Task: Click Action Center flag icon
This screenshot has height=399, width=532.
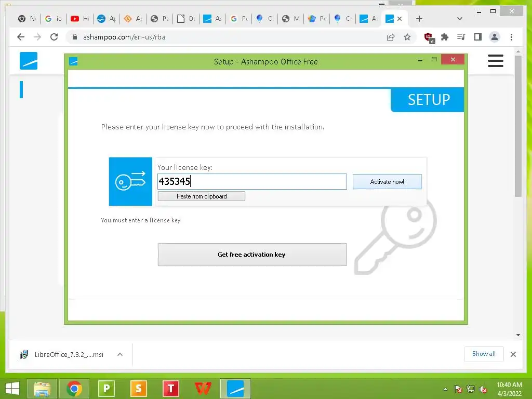Action: [458, 389]
